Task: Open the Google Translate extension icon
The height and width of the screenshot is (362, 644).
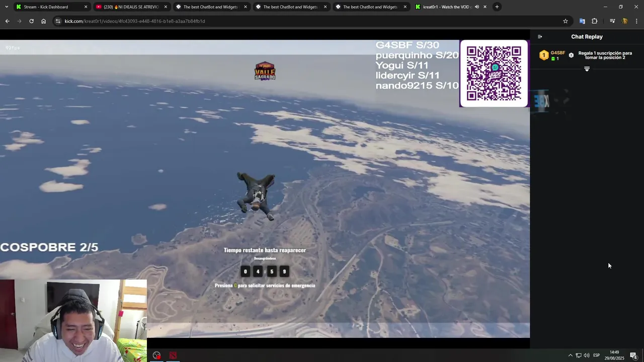Action: coord(582,21)
